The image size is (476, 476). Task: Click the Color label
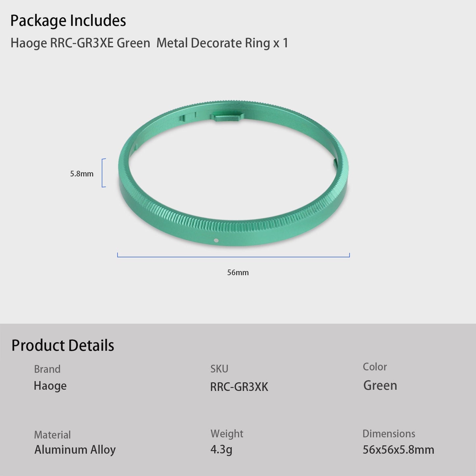tap(375, 367)
